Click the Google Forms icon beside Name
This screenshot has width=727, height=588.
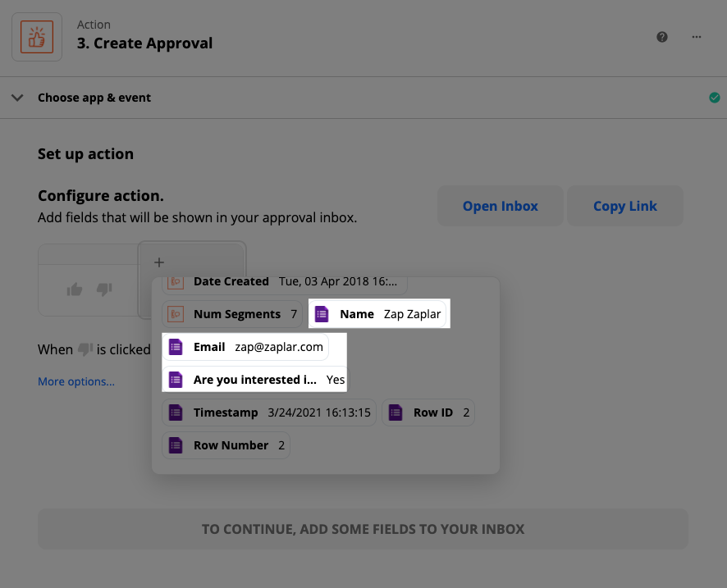(x=322, y=314)
